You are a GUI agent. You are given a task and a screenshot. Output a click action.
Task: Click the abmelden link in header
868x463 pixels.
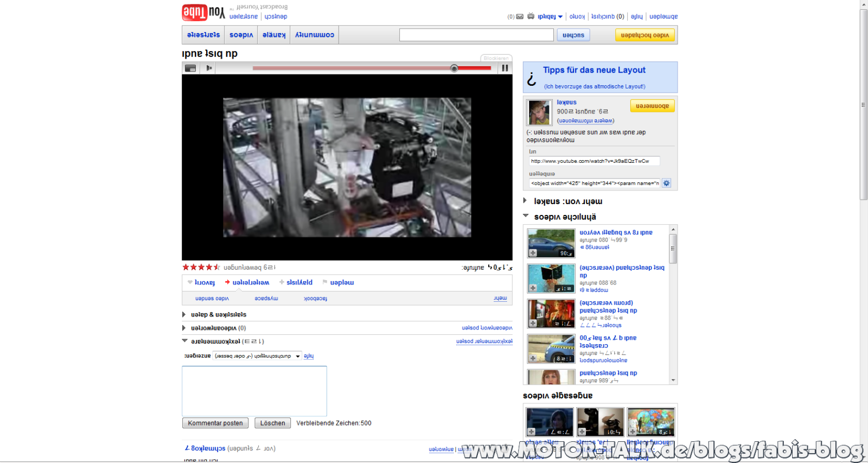pos(663,17)
